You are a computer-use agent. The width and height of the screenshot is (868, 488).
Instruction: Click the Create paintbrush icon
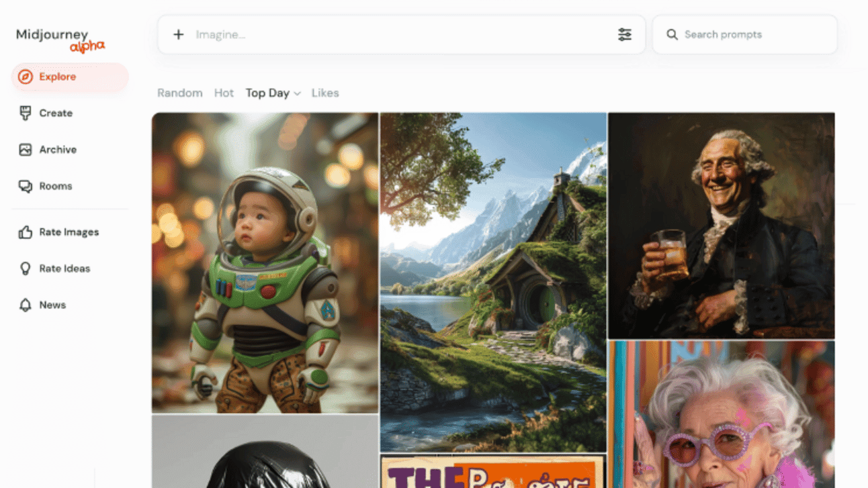tap(26, 113)
